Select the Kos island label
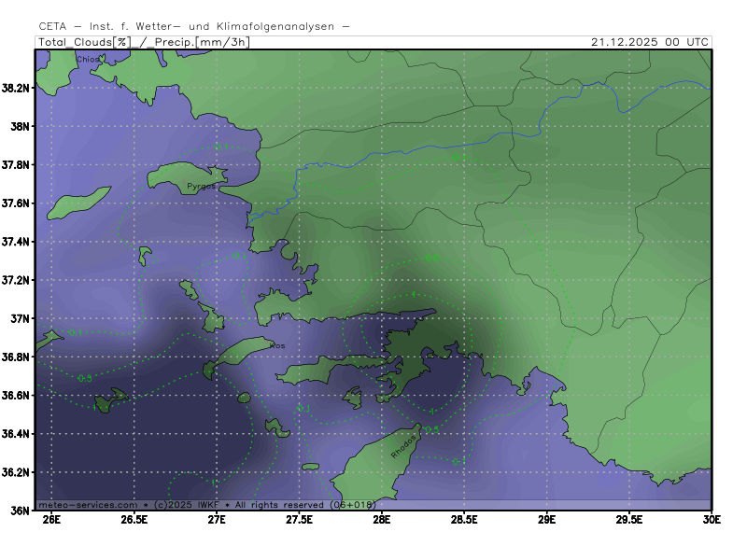 [276, 345]
